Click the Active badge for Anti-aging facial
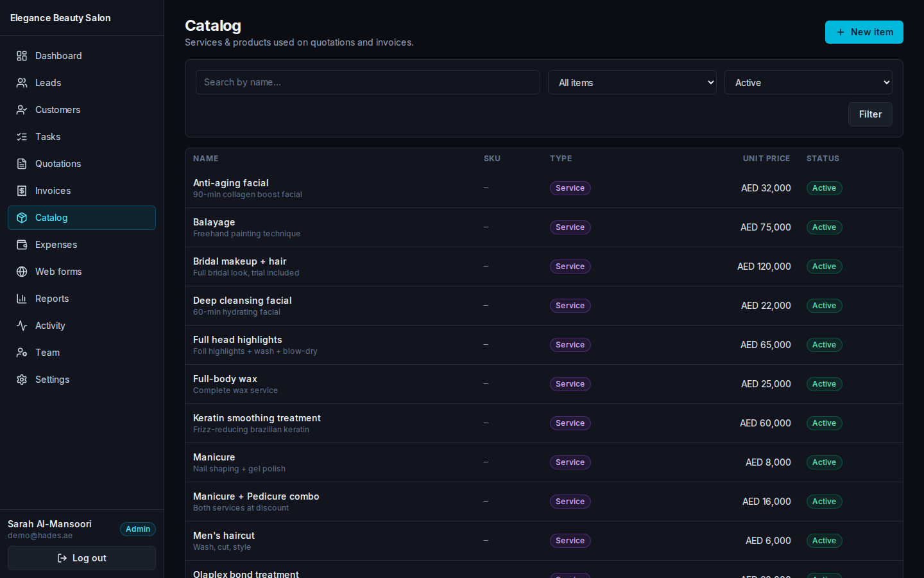Screen dimensions: 924x578 824,188
